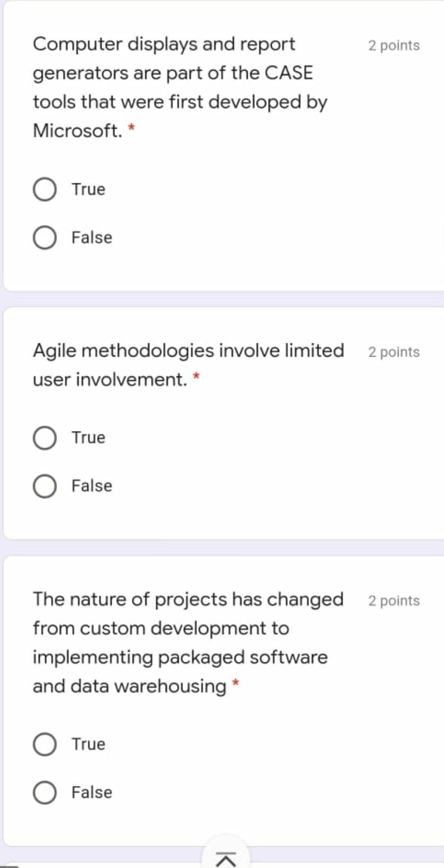Click the Agile methodologies question text
This screenshot has height=868, width=444.
tap(189, 364)
